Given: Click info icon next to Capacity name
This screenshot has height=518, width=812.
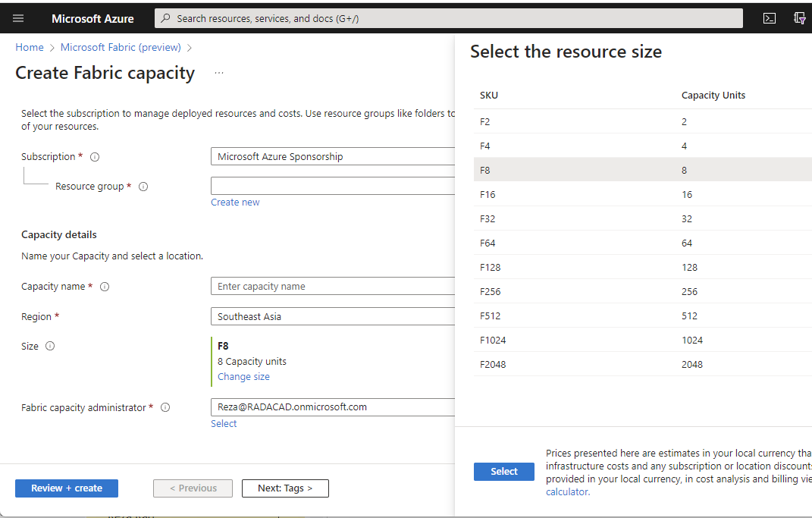Looking at the screenshot, I should pos(105,287).
